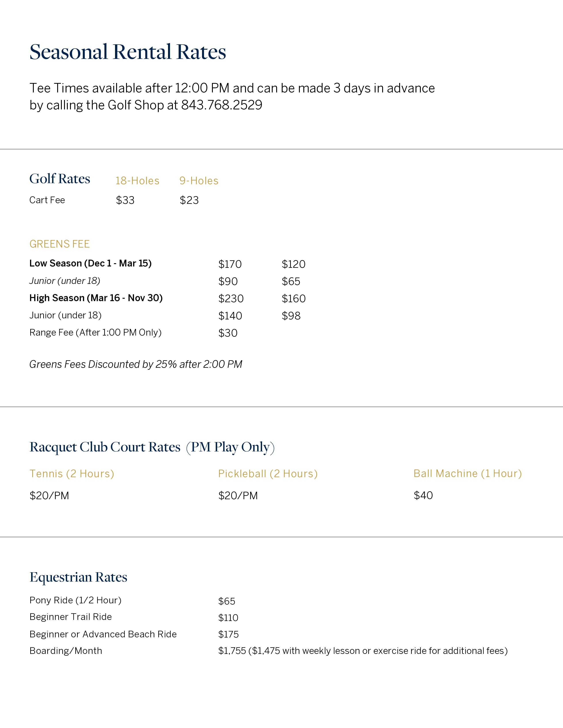Click the Ball Machine (1 Hour) label
The height and width of the screenshot is (728, 563).
pos(468,473)
